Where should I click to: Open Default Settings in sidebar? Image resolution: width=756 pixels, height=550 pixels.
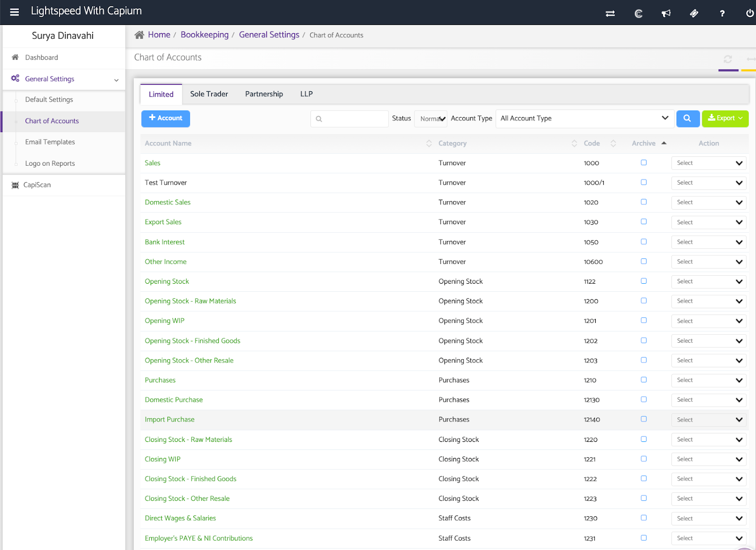49,100
